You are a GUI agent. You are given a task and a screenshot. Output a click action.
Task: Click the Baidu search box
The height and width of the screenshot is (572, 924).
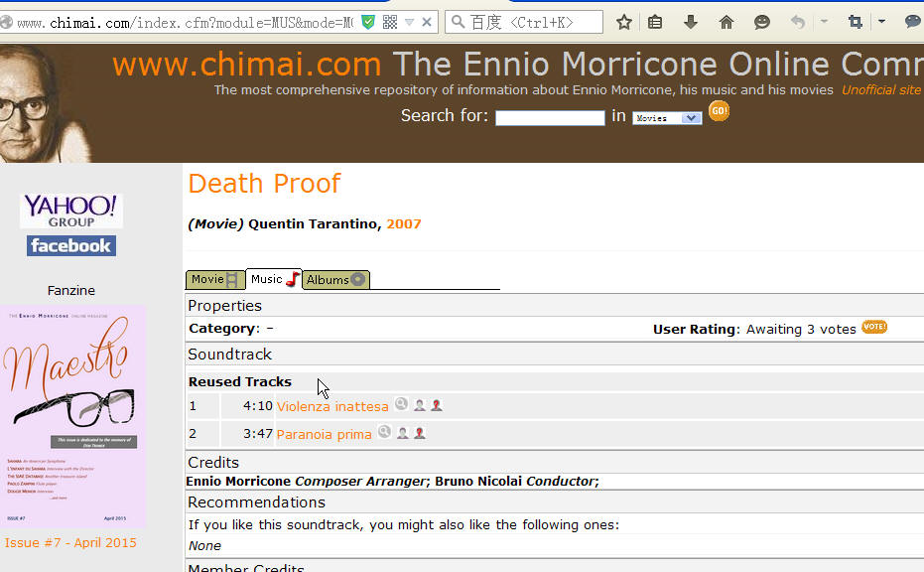(524, 23)
